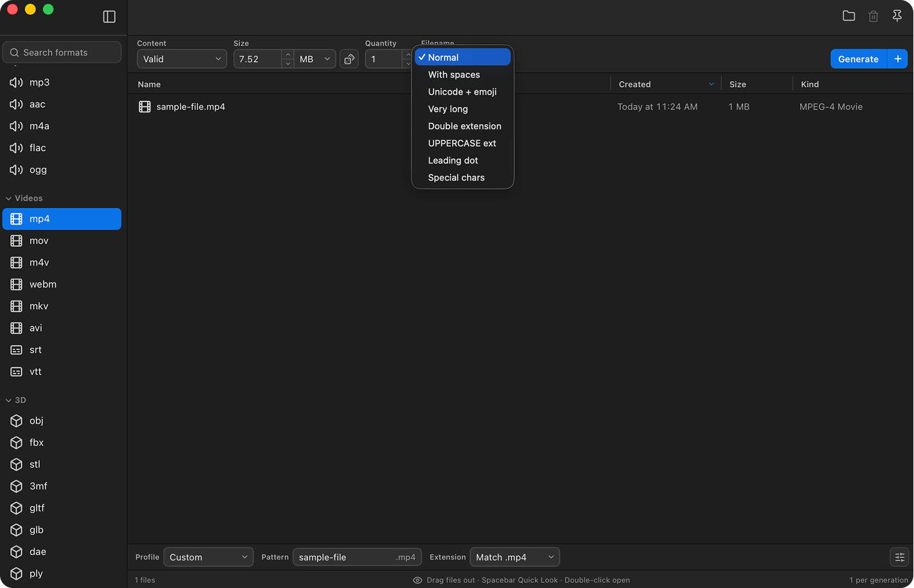
Task: Select the sample-file.mp4 row
Action: pyautogui.click(x=520, y=107)
